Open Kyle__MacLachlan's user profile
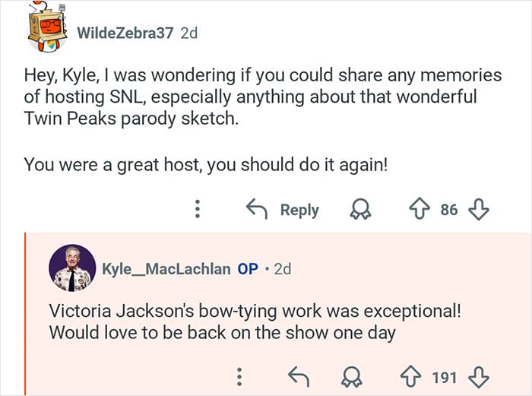The width and height of the screenshot is (532, 396). pyautogui.click(x=166, y=269)
